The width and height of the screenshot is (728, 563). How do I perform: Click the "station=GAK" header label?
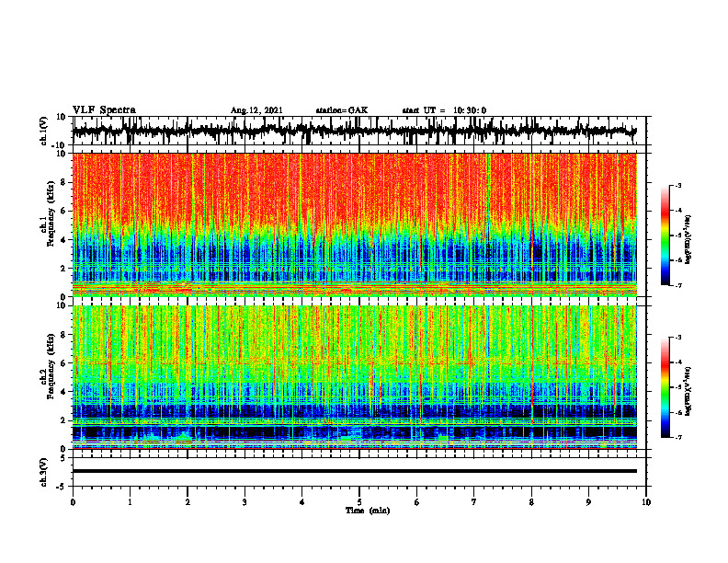tap(342, 110)
